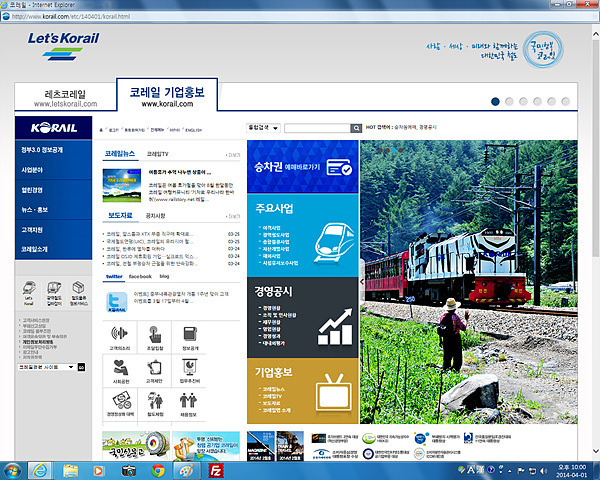Click the Let's Korail logo at page top

[63, 46]
